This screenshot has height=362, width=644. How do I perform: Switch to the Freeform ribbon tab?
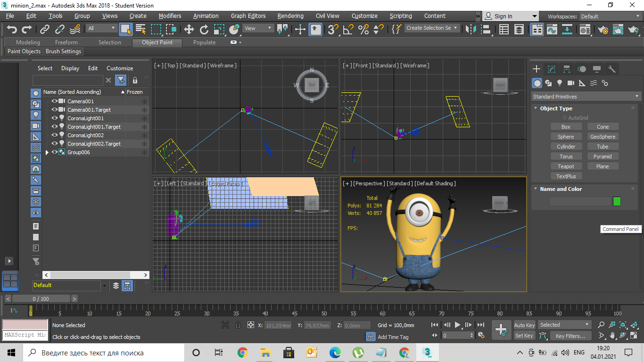coord(66,42)
